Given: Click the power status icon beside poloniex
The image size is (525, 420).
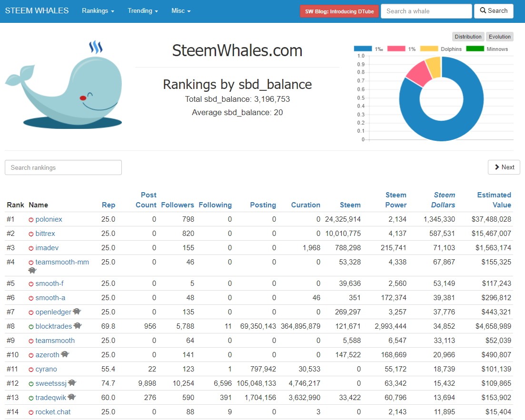Looking at the screenshot, I should 31,220.
